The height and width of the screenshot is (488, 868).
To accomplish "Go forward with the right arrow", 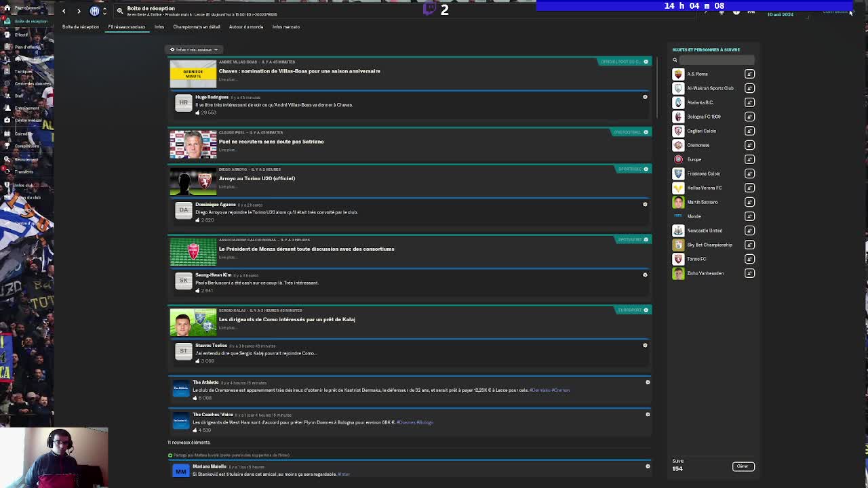I will click(79, 11).
